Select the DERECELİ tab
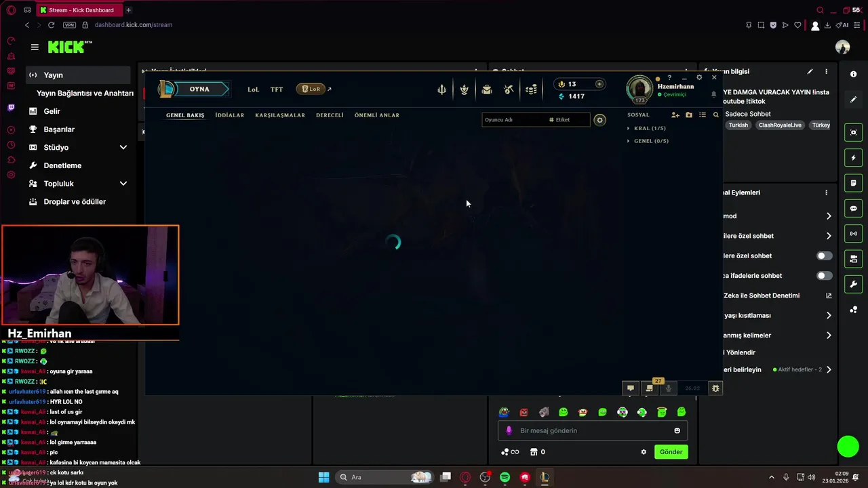The image size is (868, 488). coord(330,115)
